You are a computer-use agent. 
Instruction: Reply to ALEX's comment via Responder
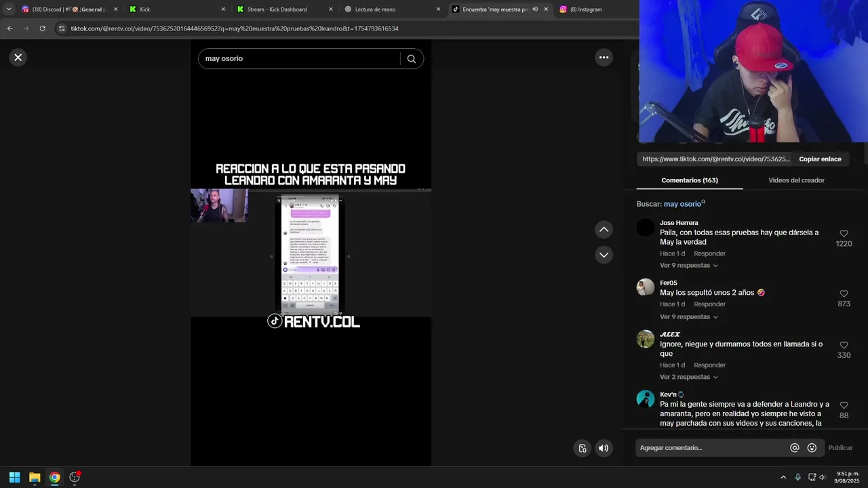point(709,365)
